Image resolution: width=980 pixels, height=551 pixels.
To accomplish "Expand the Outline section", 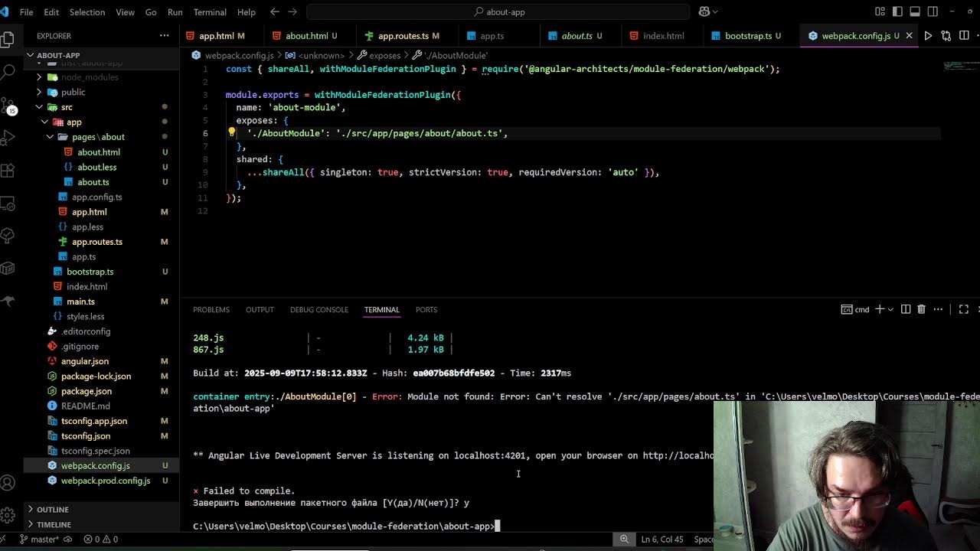I will (102, 510).
